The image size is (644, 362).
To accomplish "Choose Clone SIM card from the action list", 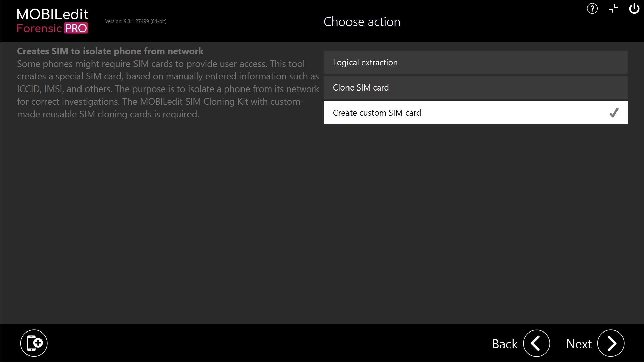I will pos(361,87).
